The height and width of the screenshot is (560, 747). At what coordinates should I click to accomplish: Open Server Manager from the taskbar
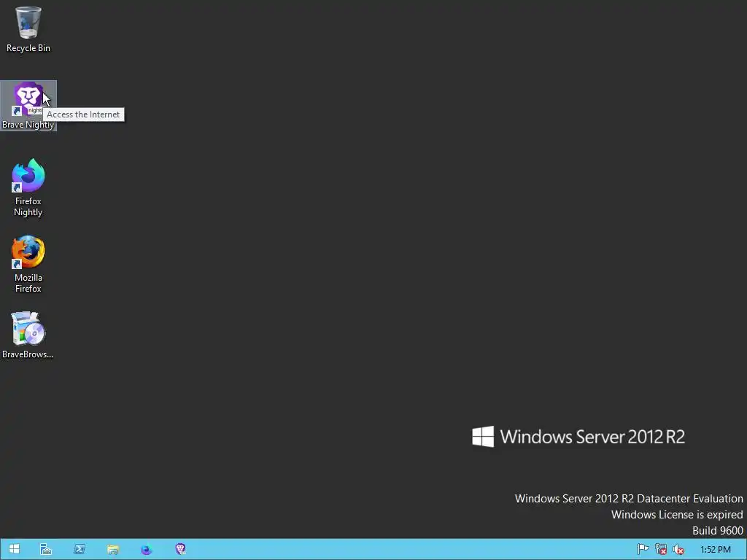[46, 549]
